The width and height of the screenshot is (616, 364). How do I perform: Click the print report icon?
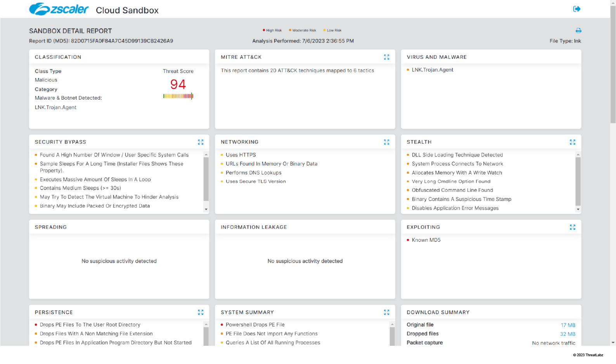578,30
